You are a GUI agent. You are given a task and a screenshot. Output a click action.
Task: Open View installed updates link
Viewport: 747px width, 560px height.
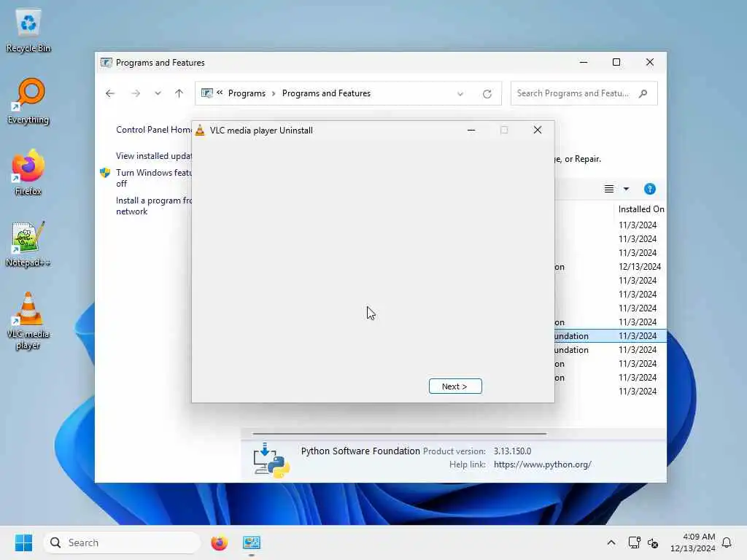tap(154, 156)
